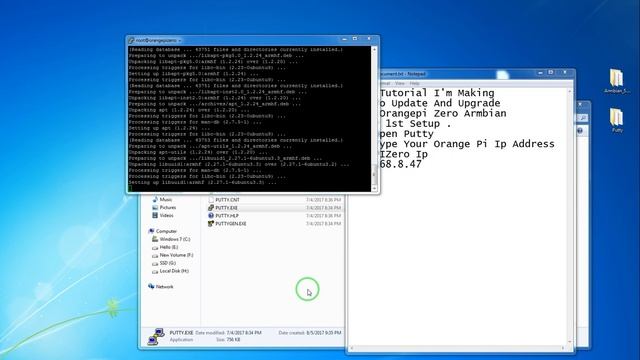Click Notepad horizontal scrollbar left arrow
Image resolution: width=640 pixels, height=360 pixels.
(351, 348)
